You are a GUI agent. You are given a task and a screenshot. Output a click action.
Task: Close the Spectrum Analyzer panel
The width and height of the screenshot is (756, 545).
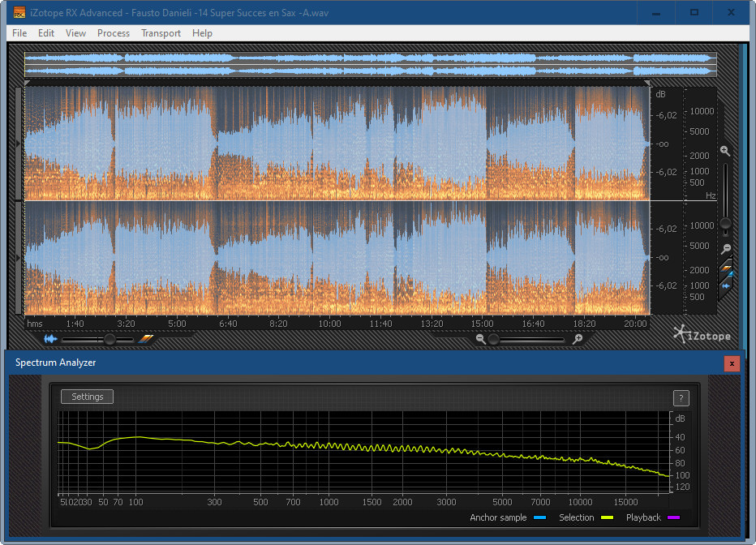click(x=732, y=363)
